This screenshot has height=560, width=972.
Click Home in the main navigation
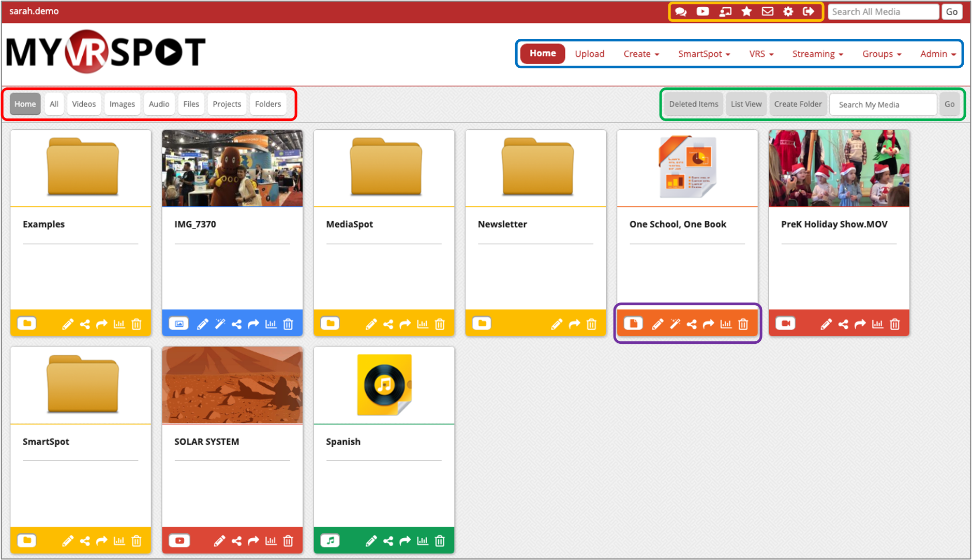coord(543,54)
